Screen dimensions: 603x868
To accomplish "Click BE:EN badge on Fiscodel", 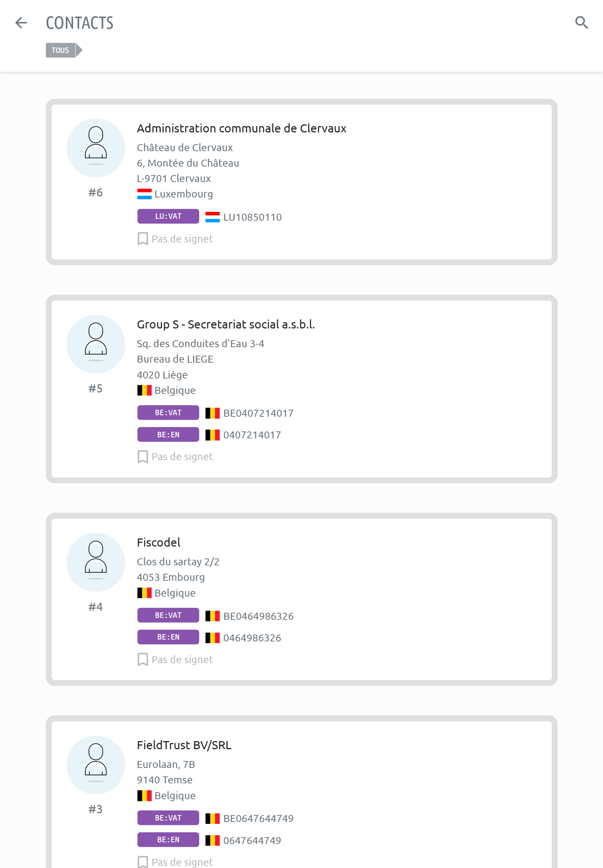I will point(168,637).
